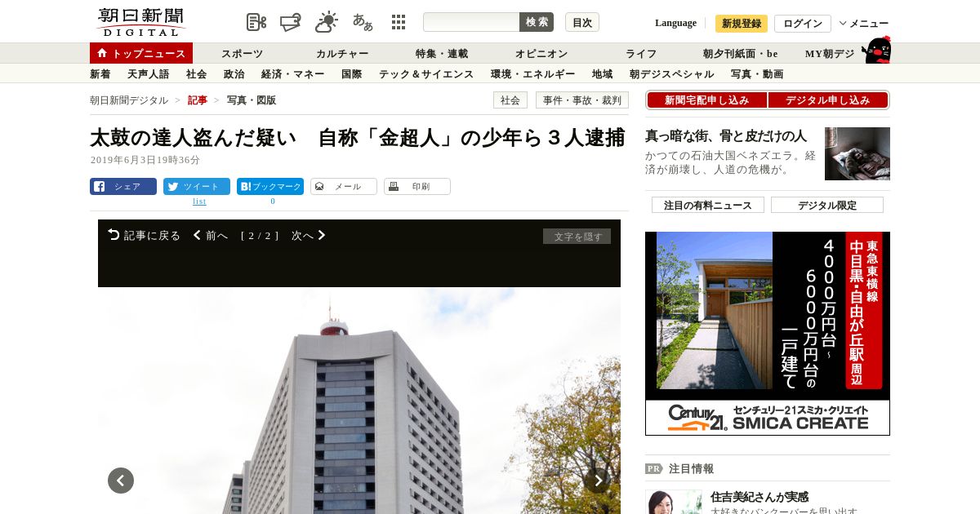980x514 pixels.
Task: Change text size with あぁ icon
Action: point(363,22)
